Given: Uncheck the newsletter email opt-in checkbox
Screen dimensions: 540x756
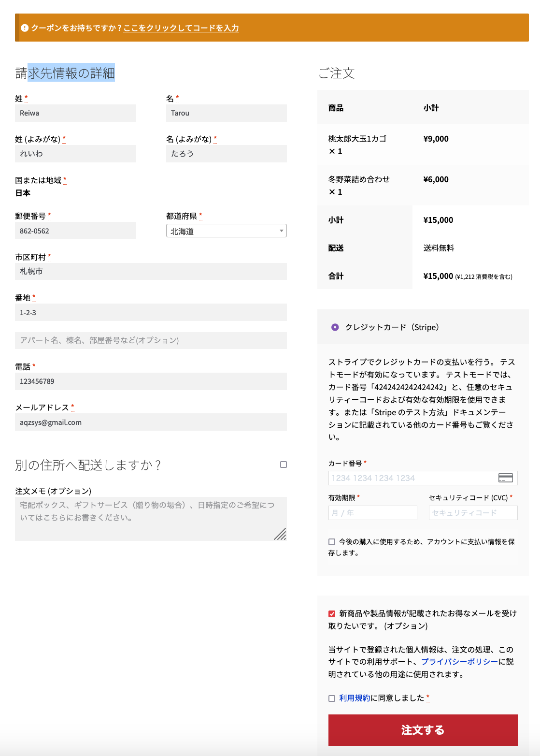Looking at the screenshot, I should [332, 614].
